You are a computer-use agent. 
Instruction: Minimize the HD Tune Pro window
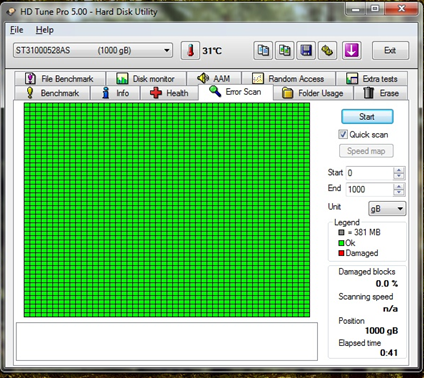356,9
